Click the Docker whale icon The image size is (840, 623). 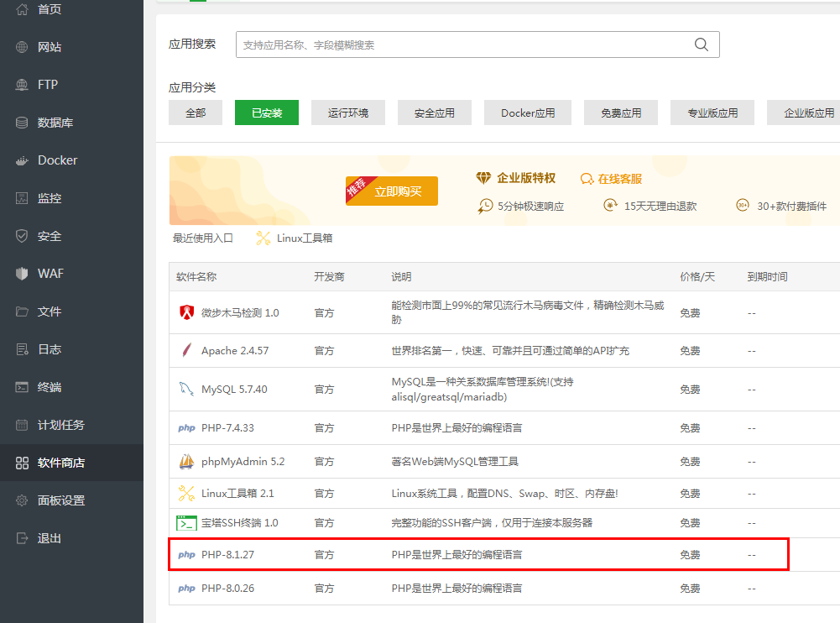click(22, 160)
